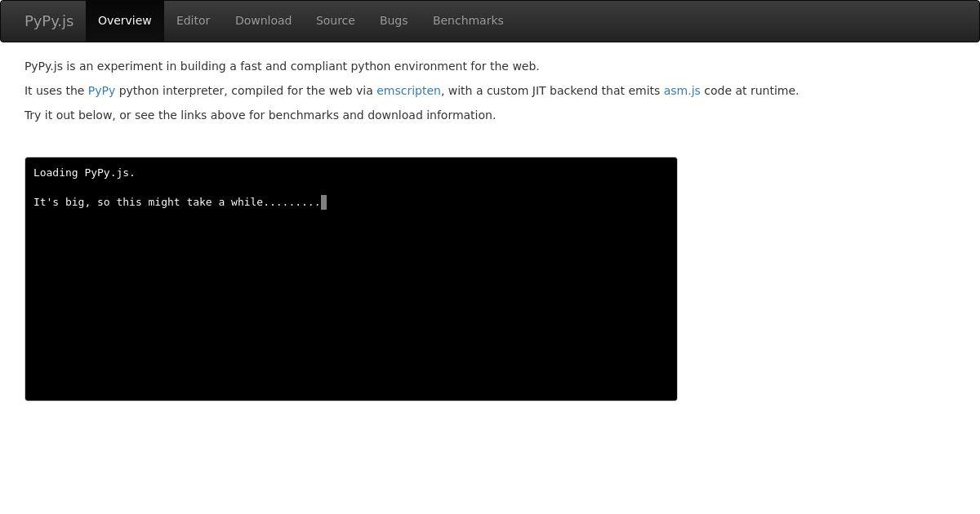Open the Source menu item
The height and width of the screenshot is (514, 980).
[336, 21]
